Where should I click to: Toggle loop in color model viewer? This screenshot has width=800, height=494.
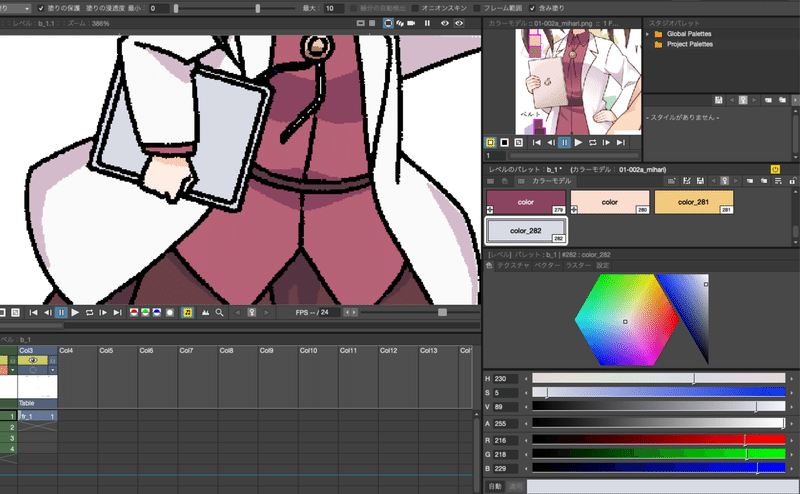[592, 142]
